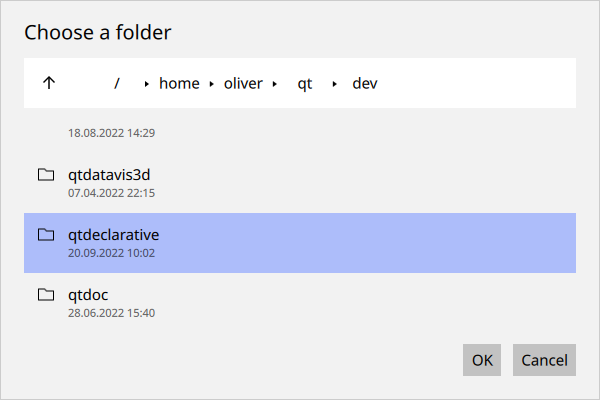Choose the qtdoc folder entry
Viewport: 600px width, 400px height.
pyautogui.click(x=88, y=295)
